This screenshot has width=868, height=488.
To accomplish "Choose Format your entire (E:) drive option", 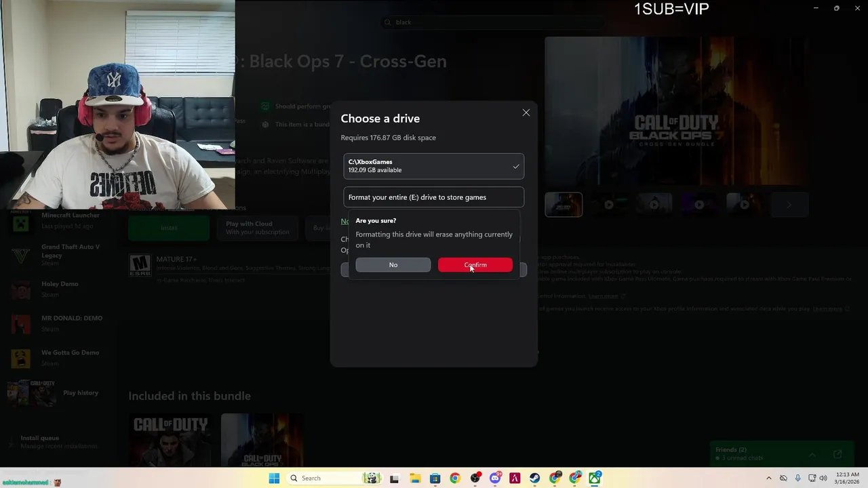I will [x=433, y=197].
